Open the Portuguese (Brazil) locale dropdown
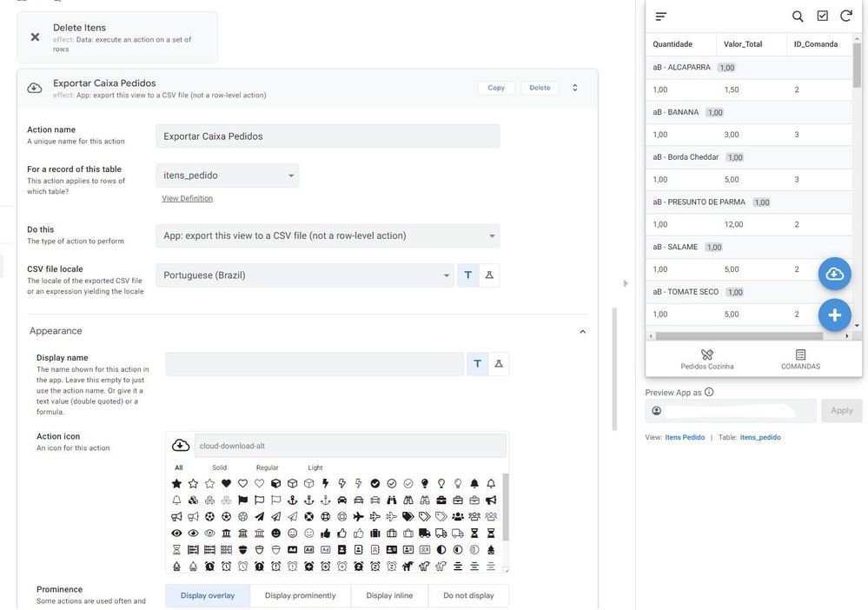 (x=305, y=275)
